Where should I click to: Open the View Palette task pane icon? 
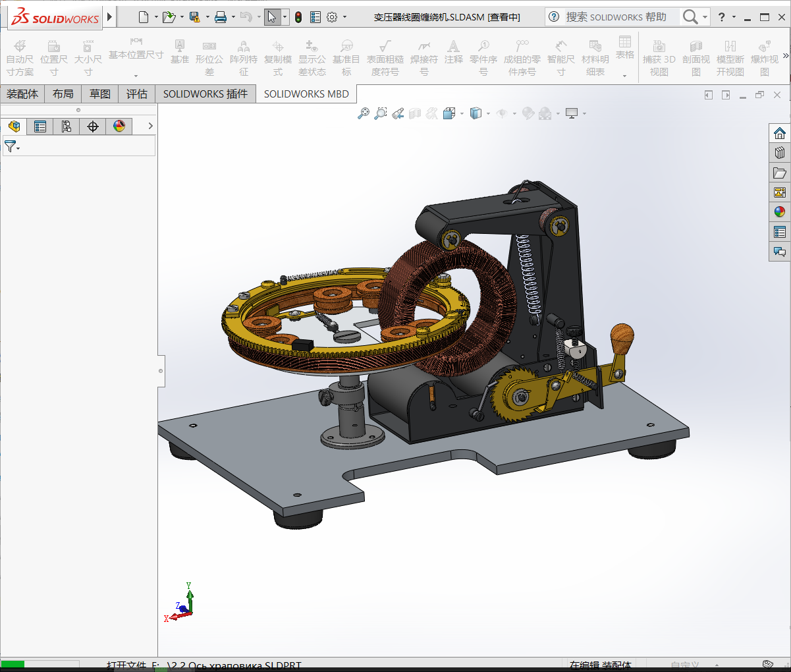(780, 192)
